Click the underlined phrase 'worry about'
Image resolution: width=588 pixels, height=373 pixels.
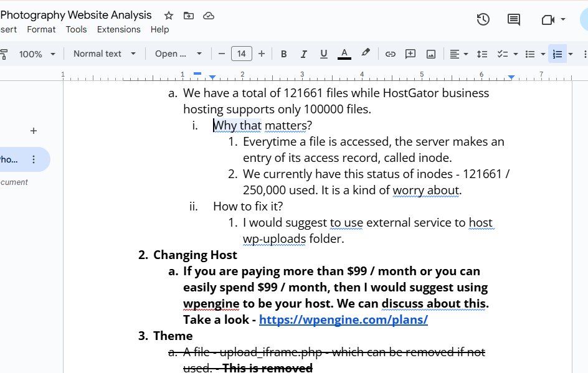(426, 190)
